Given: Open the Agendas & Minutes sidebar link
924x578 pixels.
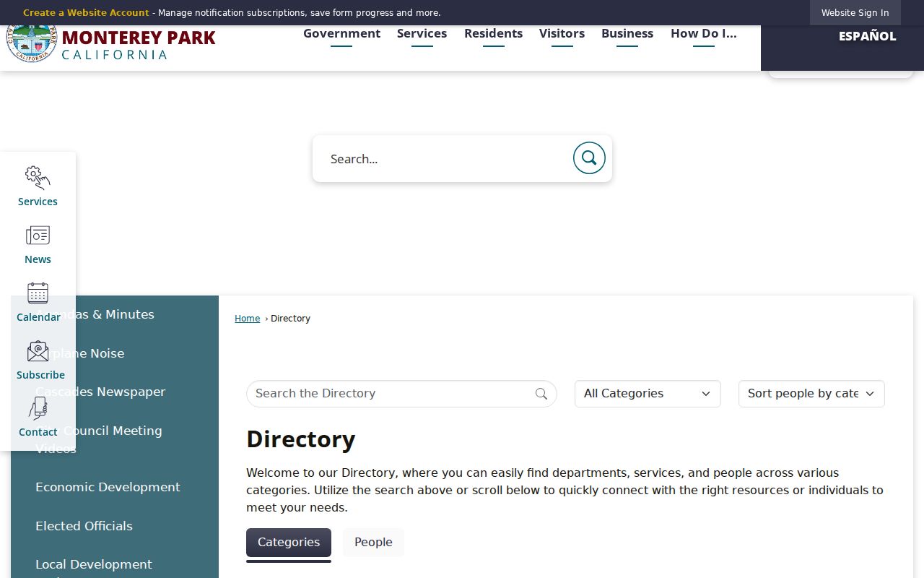Looking at the screenshot, I should 115,314.
